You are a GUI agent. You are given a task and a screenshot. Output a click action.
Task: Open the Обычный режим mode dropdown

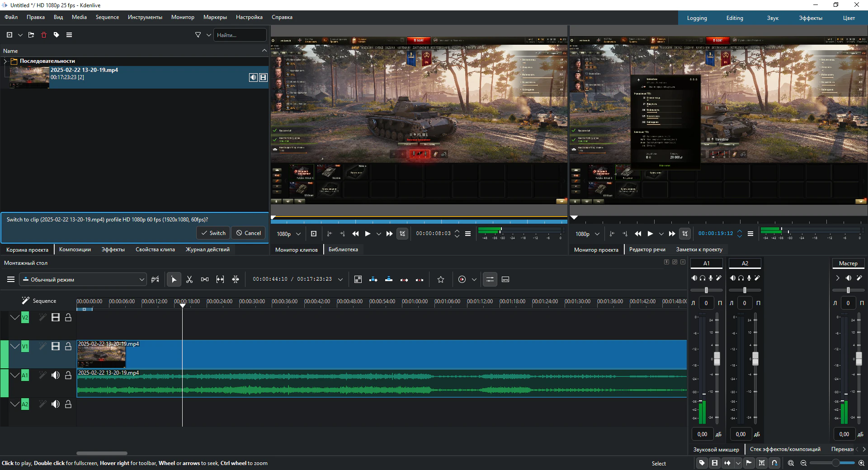83,280
